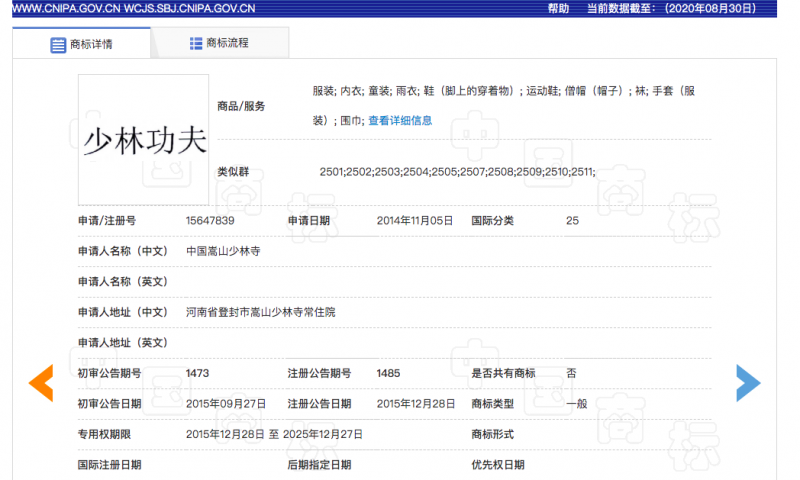Click the 申请人地址（英文） label
Screen dimensions: 800x480
click(x=123, y=343)
